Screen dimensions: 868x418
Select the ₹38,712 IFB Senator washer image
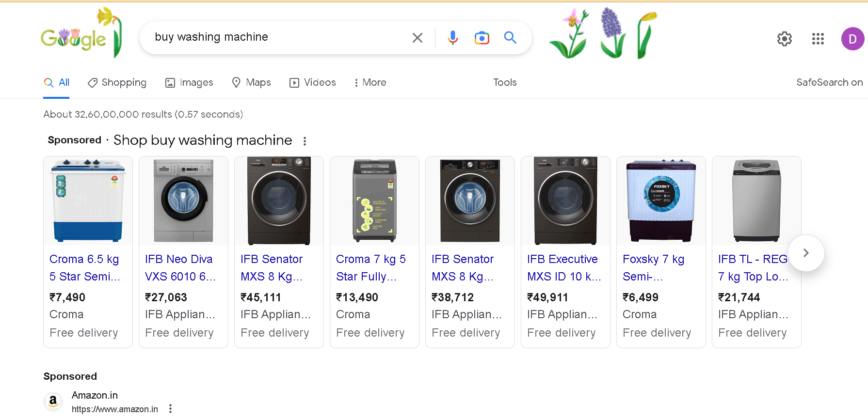coord(470,201)
